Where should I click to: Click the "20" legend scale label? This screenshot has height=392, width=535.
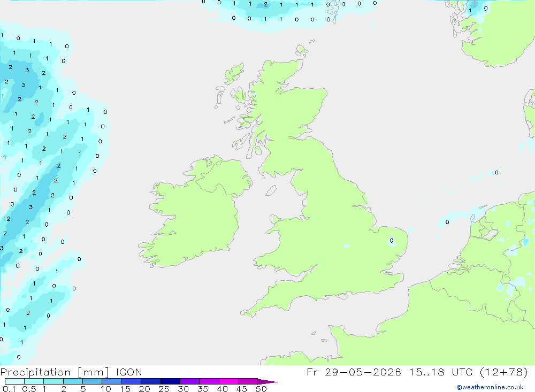coord(144,389)
